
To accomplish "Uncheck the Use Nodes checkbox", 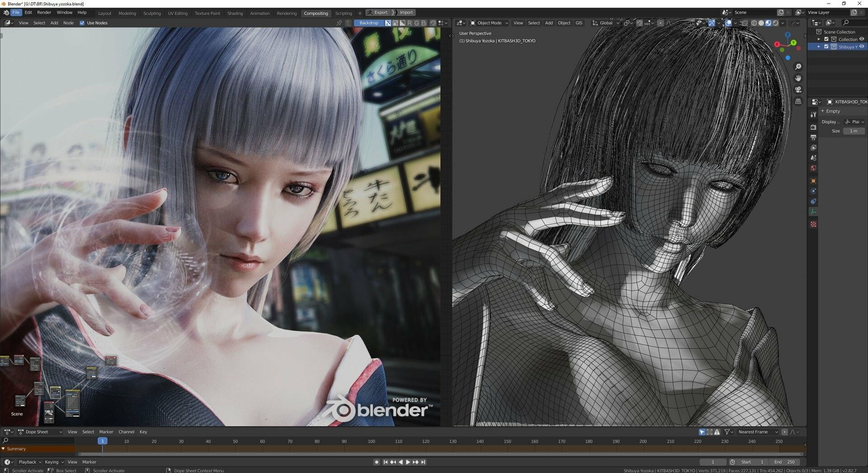I will click(x=82, y=23).
